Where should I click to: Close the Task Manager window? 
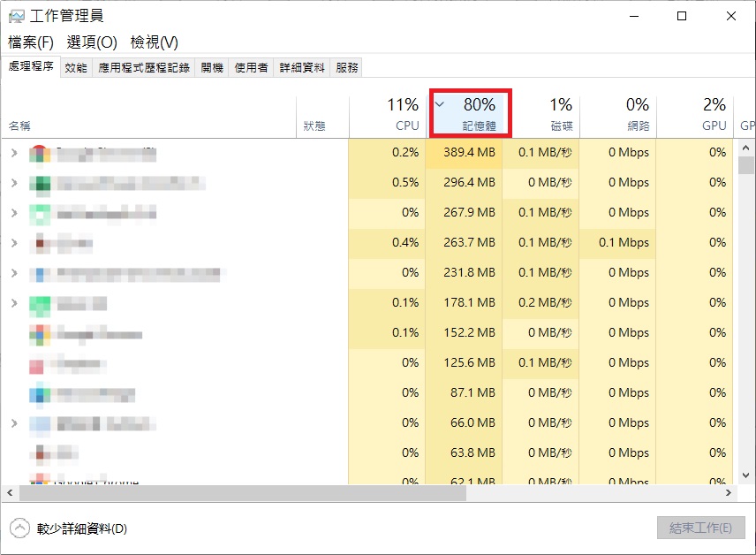coord(731,16)
